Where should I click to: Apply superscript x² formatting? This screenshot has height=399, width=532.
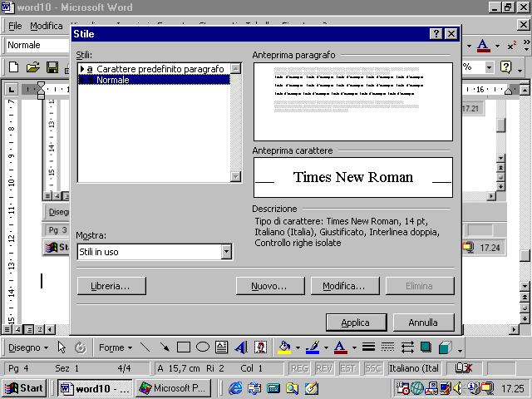coord(512,46)
